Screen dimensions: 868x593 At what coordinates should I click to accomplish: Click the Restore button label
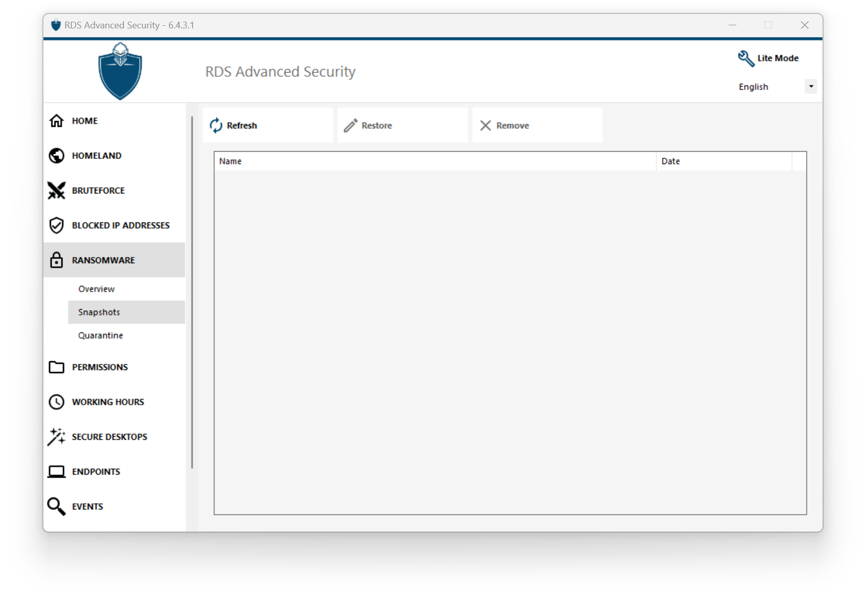[x=376, y=125]
